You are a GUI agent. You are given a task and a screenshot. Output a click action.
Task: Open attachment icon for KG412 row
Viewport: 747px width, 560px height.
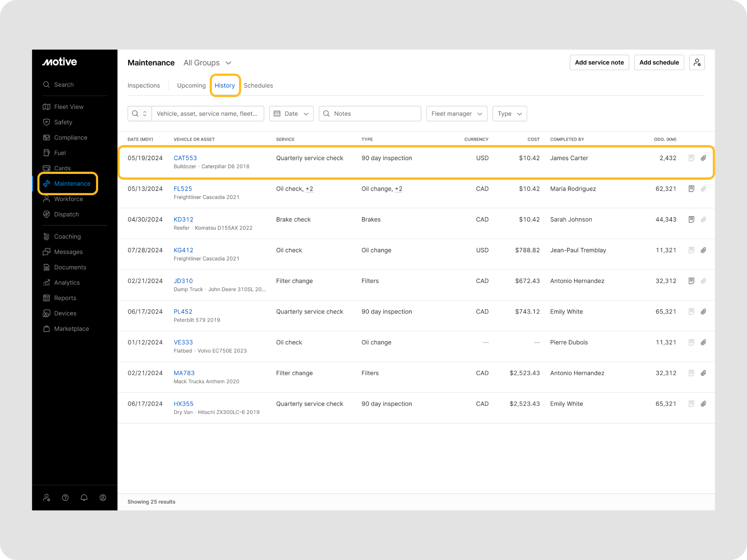(x=703, y=250)
